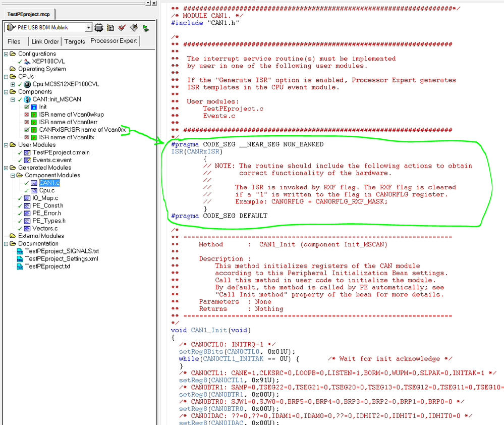Select the PE_Types.h tree item
504x425 pixels.
pyautogui.click(x=49, y=221)
